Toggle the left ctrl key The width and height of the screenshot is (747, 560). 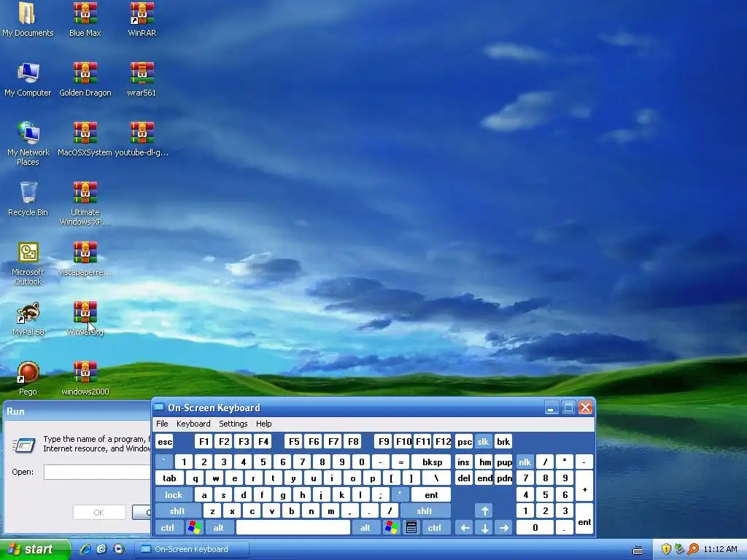click(x=168, y=528)
